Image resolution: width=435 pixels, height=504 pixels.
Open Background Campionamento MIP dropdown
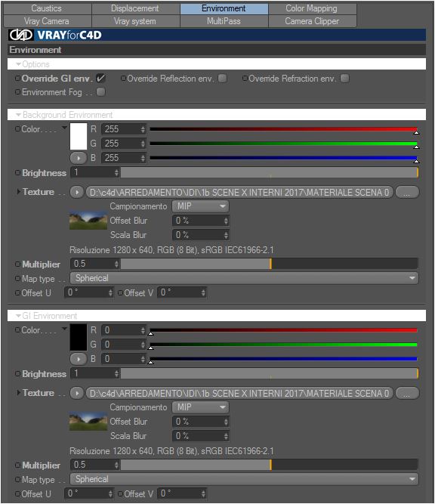(x=200, y=206)
